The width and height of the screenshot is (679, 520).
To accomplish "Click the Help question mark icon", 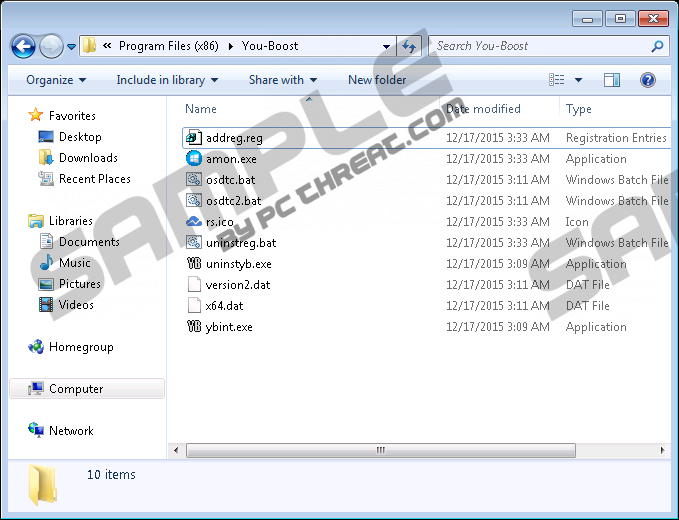I will tap(647, 80).
